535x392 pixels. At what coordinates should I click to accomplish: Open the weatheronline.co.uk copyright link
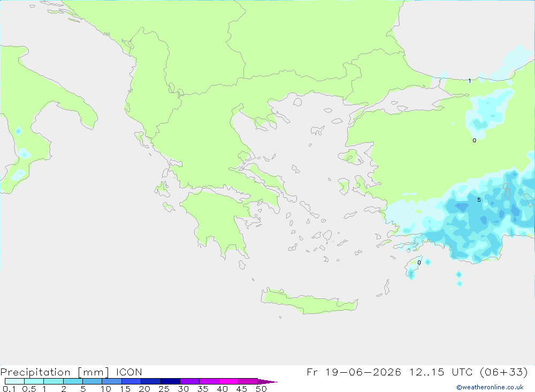490,387
